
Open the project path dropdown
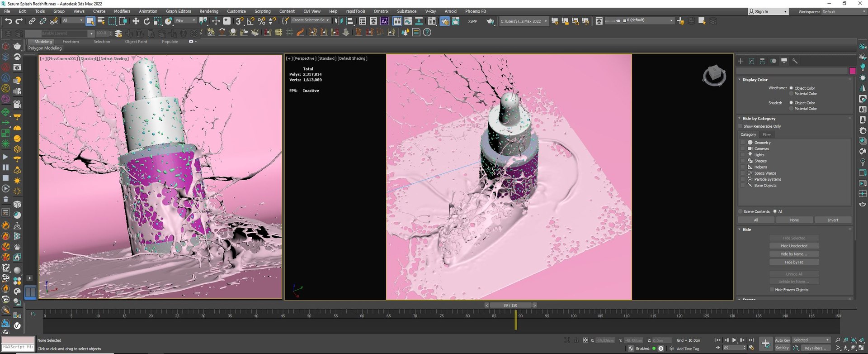coord(524,21)
